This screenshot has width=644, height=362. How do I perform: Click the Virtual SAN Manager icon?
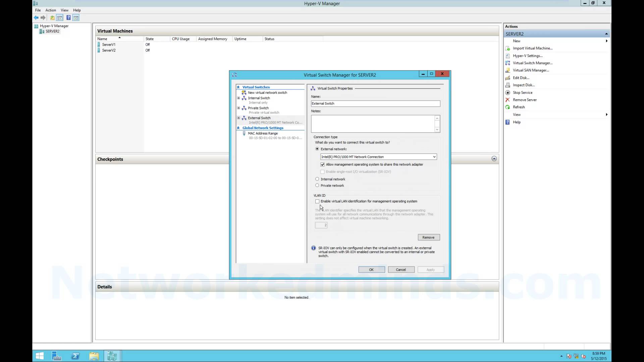click(507, 70)
